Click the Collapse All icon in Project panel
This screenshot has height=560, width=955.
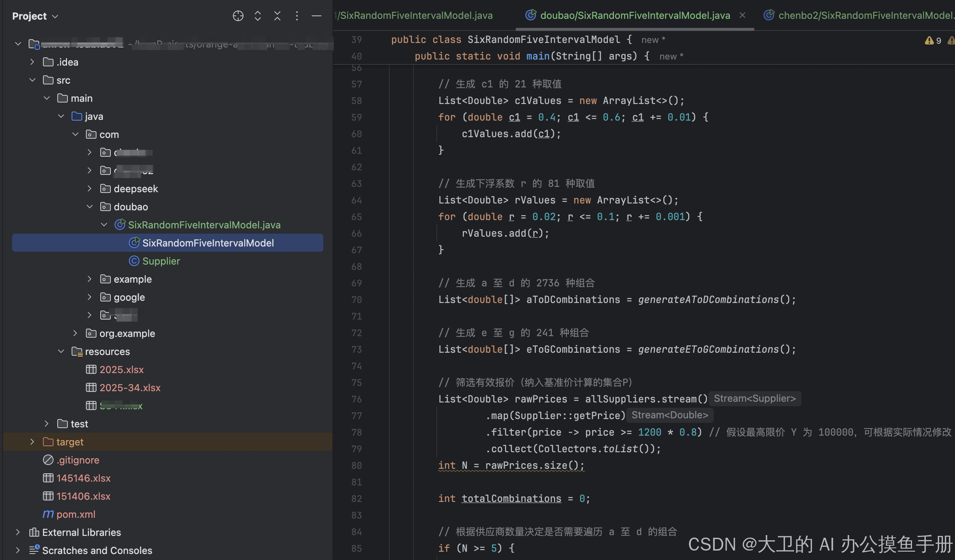click(277, 16)
